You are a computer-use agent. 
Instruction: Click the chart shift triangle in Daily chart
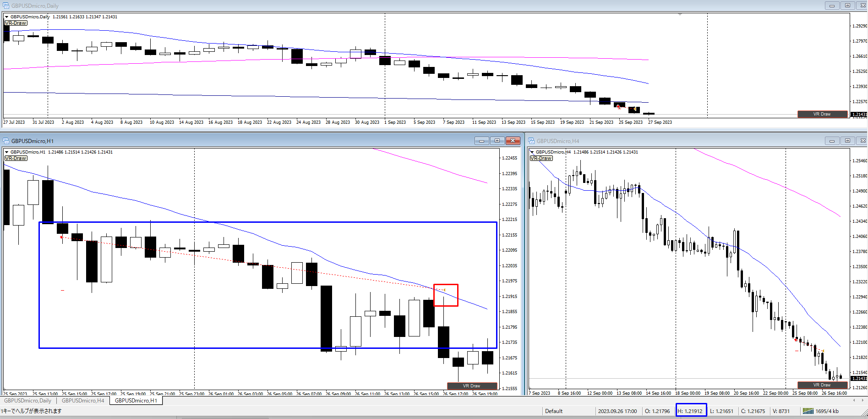[x=680, y=15]
